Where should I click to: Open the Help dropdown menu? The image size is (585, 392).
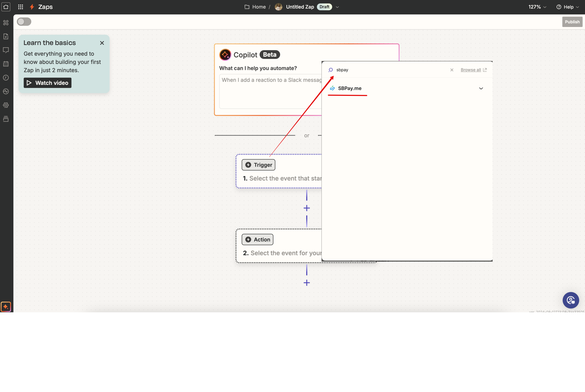click(x=568, y=7)
